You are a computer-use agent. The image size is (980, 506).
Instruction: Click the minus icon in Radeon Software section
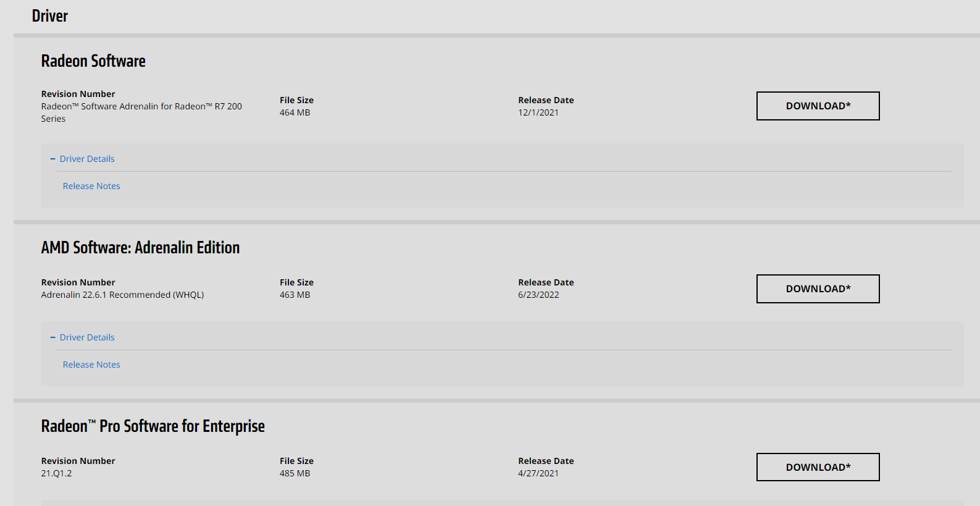pos(52,159)
